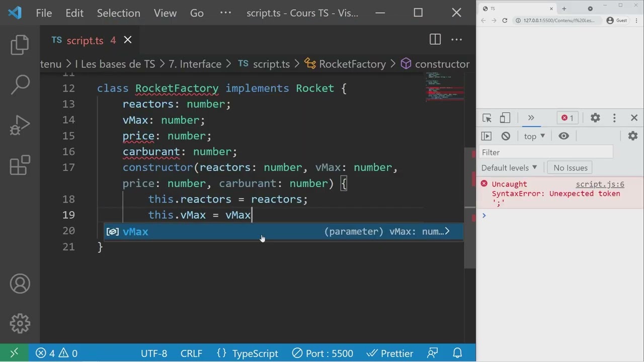Screen dimensions: 644x362
Task: Open the Accounts menu icon
Action: point(20,284)
